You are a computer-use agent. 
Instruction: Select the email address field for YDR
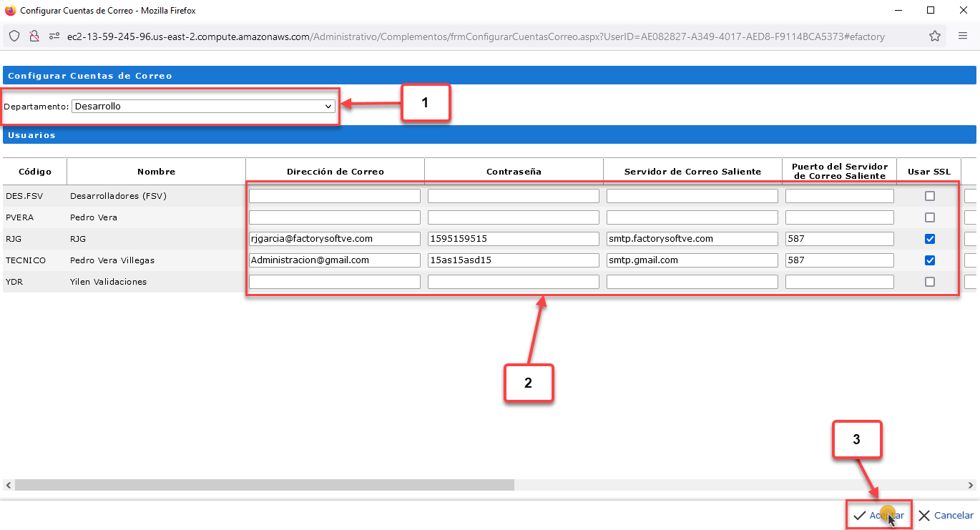point(335,282)
